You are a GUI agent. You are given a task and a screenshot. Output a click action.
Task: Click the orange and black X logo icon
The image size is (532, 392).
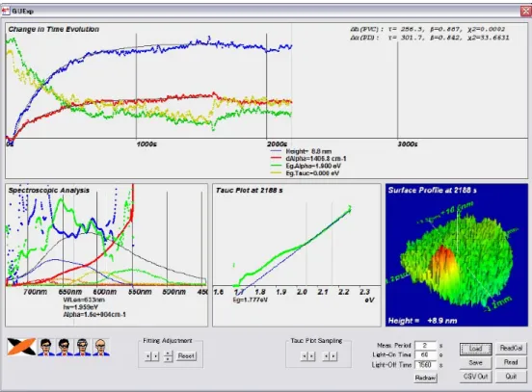21,347
